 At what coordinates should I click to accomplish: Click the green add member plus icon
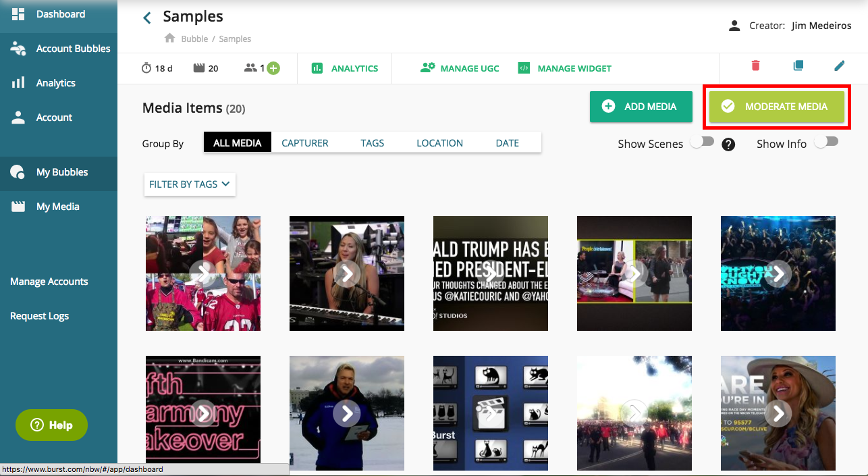coord(273,68)
